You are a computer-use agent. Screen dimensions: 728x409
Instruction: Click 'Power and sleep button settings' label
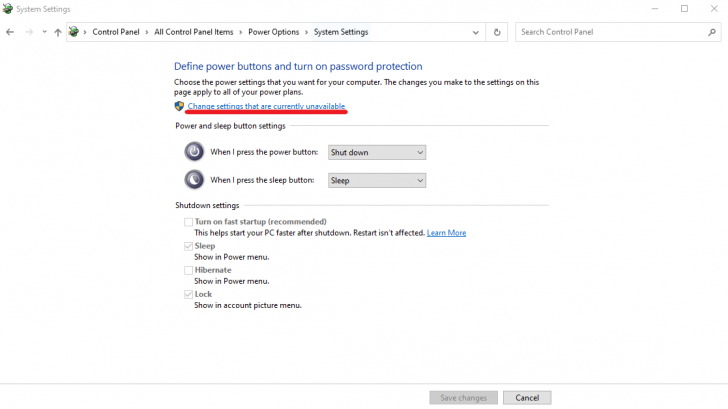coord(230,126)
